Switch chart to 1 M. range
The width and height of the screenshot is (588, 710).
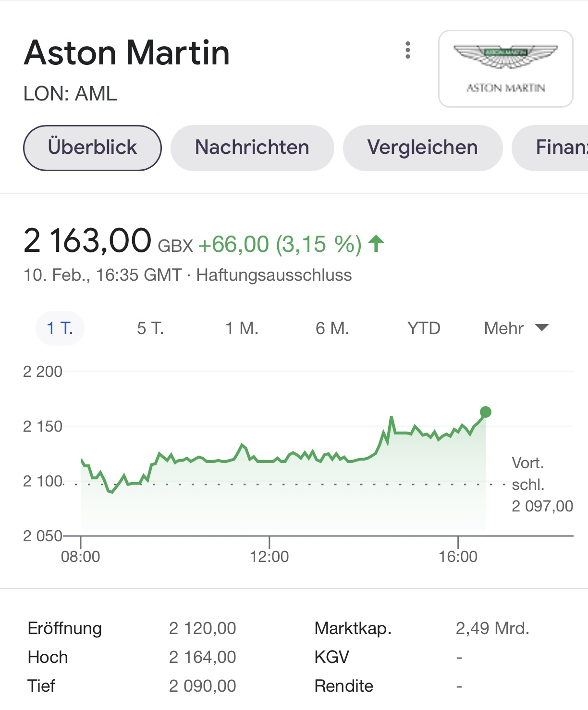[x=242, y=328]
